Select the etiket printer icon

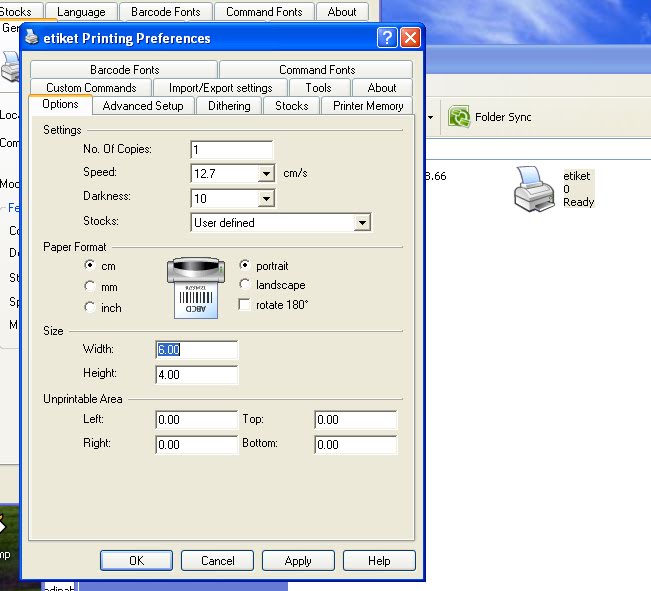[534, 189]
